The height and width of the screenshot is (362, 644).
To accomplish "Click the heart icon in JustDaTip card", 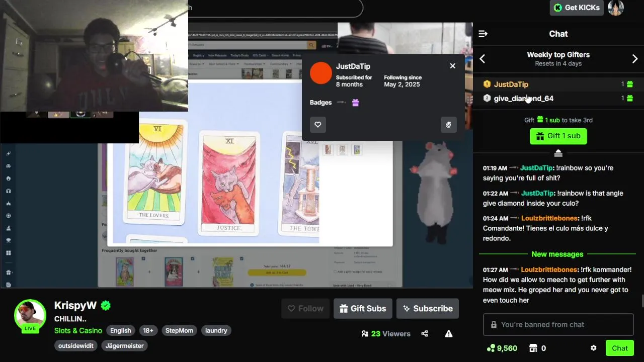I will point(318,125).
